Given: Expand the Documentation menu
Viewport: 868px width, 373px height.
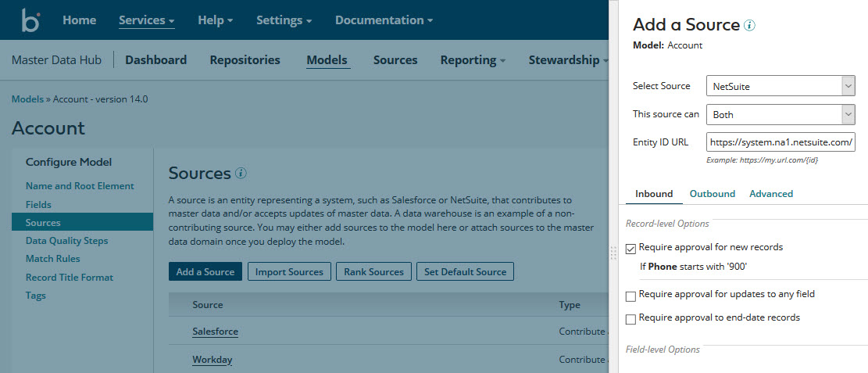Looking at the screenshot, I should pos(384,20).
